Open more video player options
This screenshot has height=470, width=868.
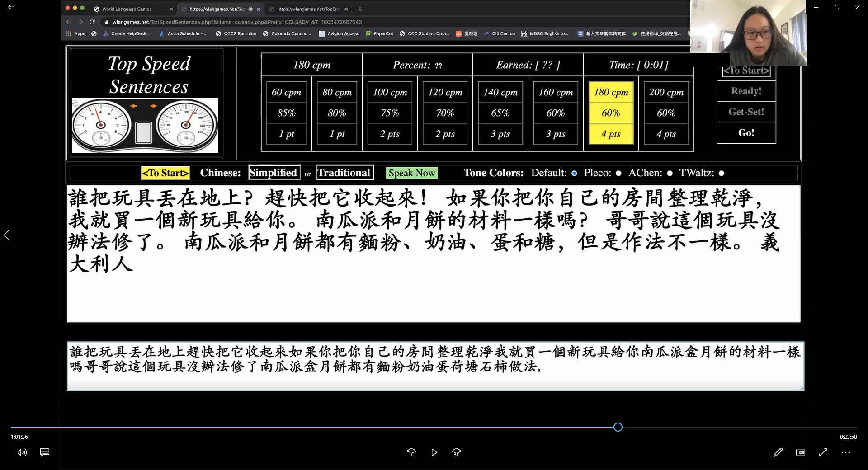click(x=845, y=452)
